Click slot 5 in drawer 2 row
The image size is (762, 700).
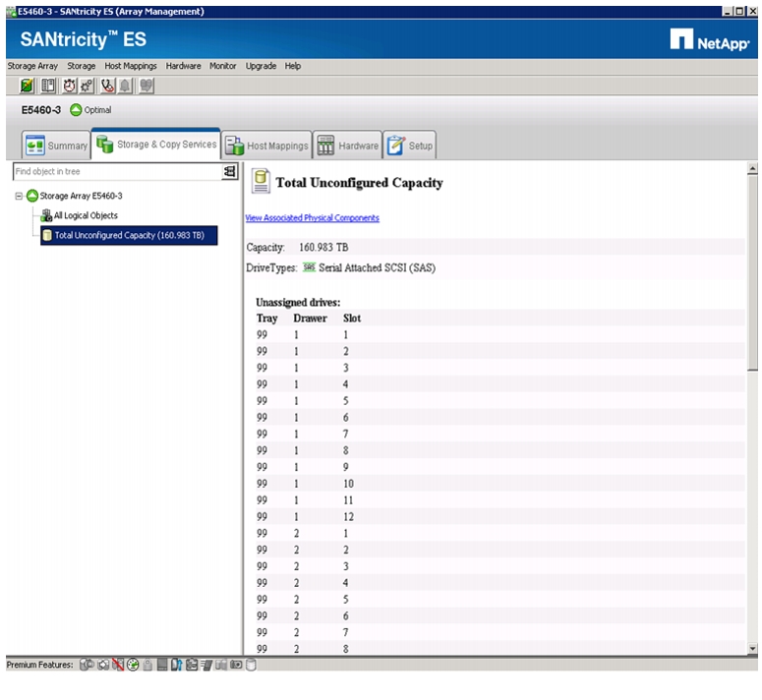(345, 600)
